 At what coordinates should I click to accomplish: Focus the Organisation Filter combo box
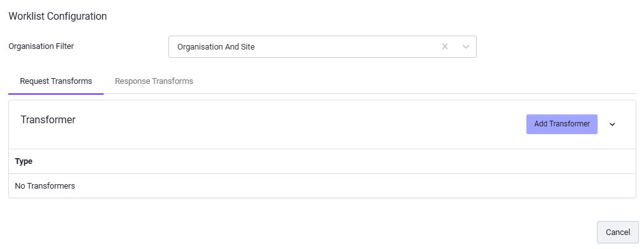coord(322,47)
